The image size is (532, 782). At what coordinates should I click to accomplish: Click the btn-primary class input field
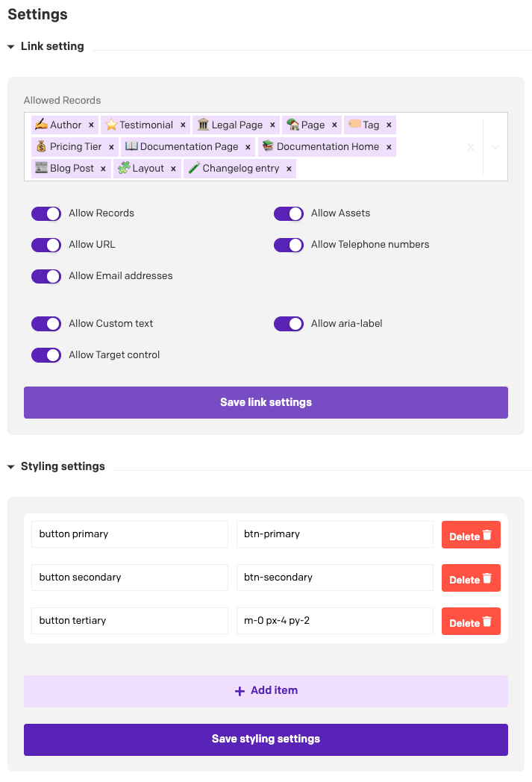point(334,534)
